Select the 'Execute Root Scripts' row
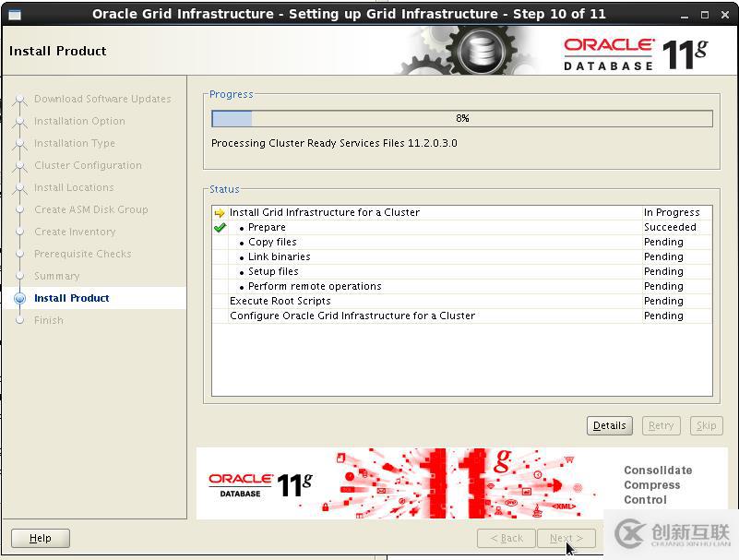 (462, 301)
